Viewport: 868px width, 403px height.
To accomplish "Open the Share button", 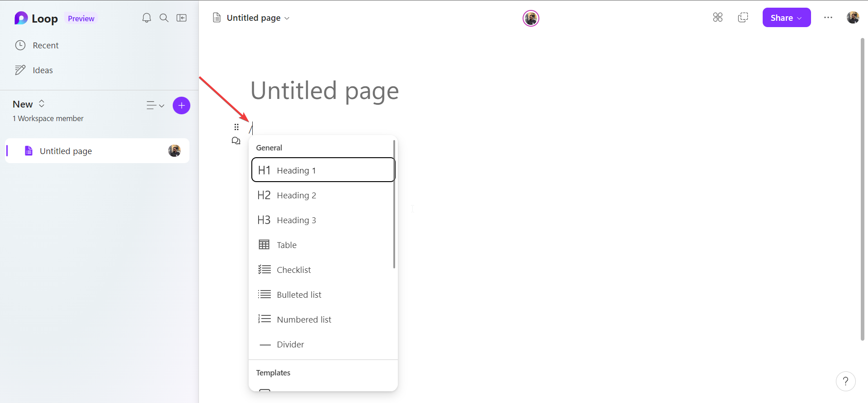I will (787, 18).
